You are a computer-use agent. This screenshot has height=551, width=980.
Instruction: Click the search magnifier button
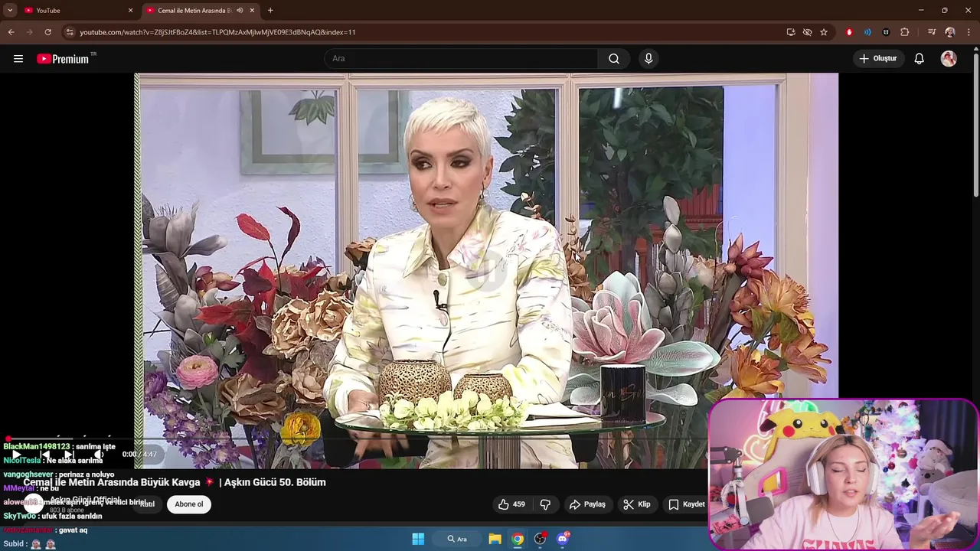614,59
